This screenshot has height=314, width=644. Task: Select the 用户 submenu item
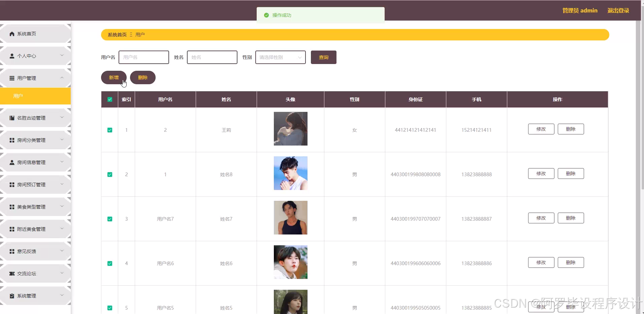35,96
